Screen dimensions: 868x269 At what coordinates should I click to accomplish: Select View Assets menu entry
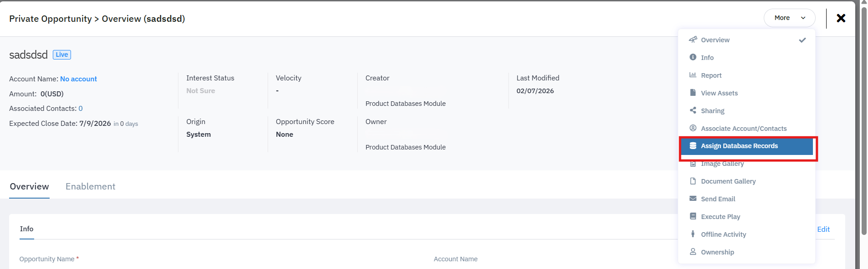tap(746, 93)
